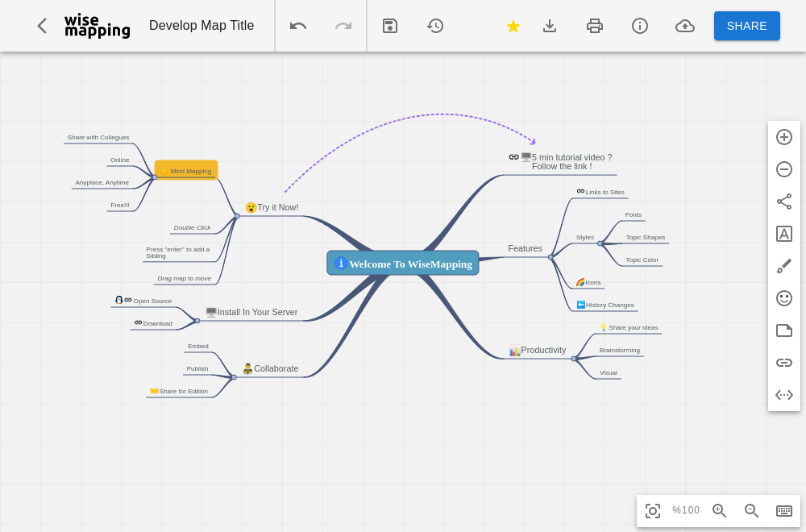Select the Topic Color node
This screenshot has width=806, height=532.
click(642, 260)
